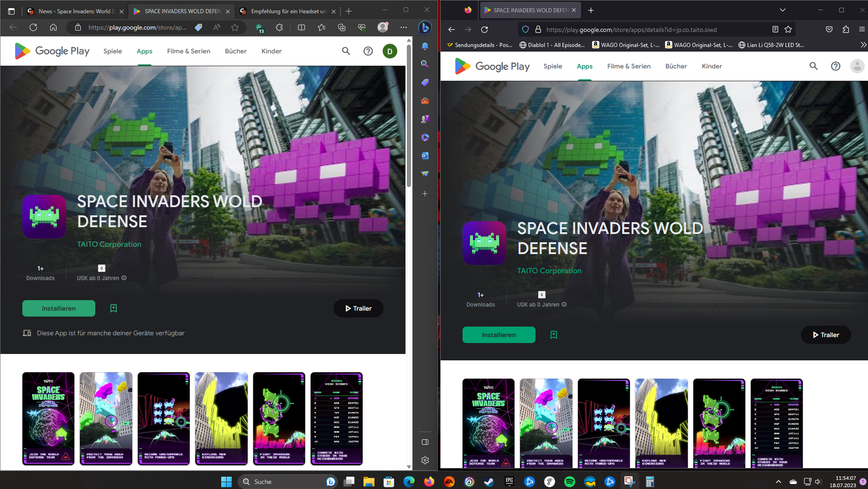Play Trailer in the Firefox window
The height and width of the screenshot is (489, 868).
tap(826, 335)
